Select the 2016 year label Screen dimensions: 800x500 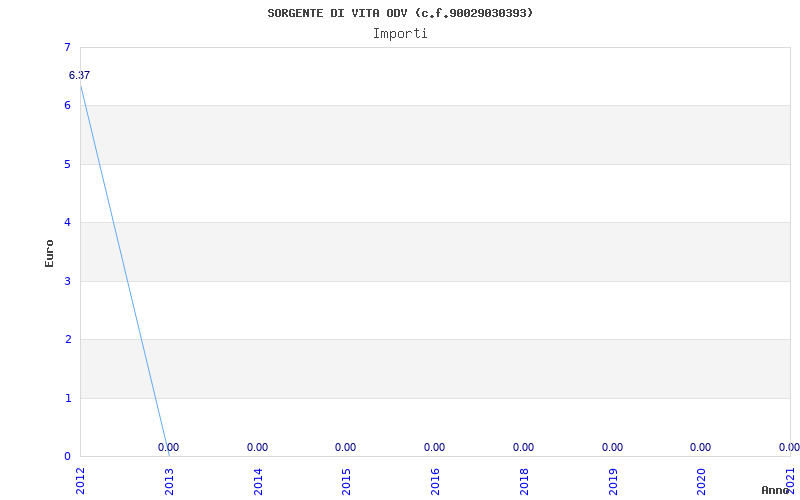tap(435, 482)
